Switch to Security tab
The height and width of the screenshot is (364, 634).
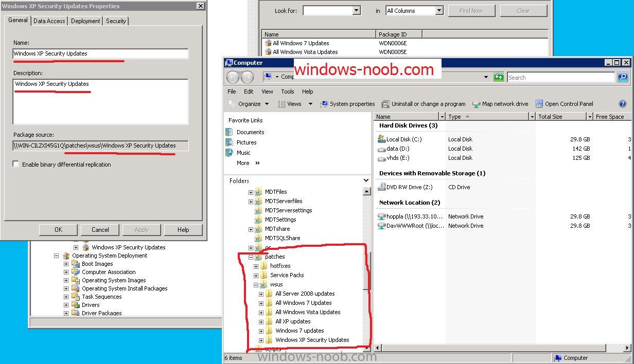point(115,21)
